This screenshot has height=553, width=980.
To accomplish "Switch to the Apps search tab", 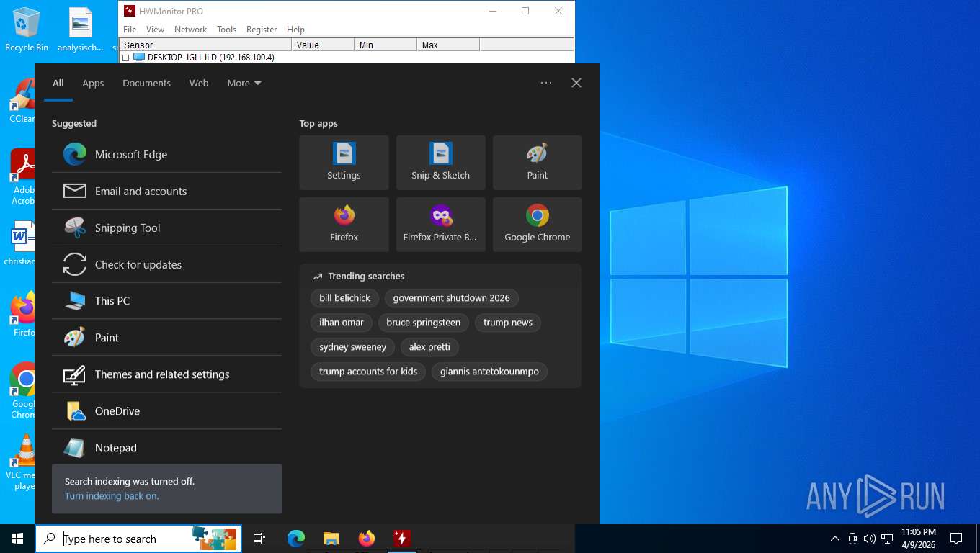I will (x=93, y=83).
